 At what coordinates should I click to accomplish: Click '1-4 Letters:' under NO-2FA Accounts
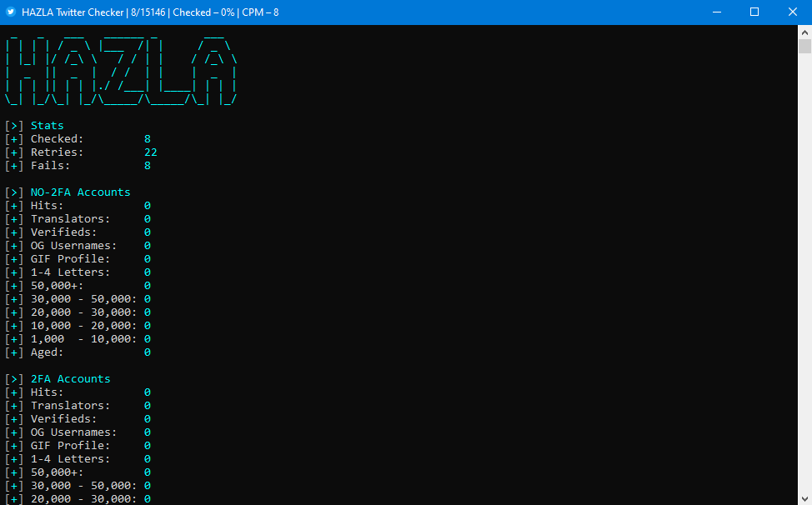[x=70, y=272]
